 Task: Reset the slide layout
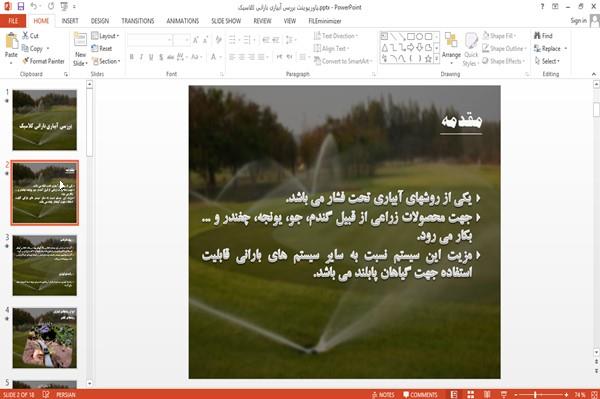click(x=102, y=49)
